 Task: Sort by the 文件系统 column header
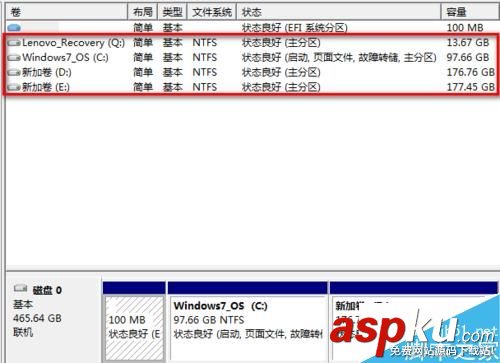(212, 12)
